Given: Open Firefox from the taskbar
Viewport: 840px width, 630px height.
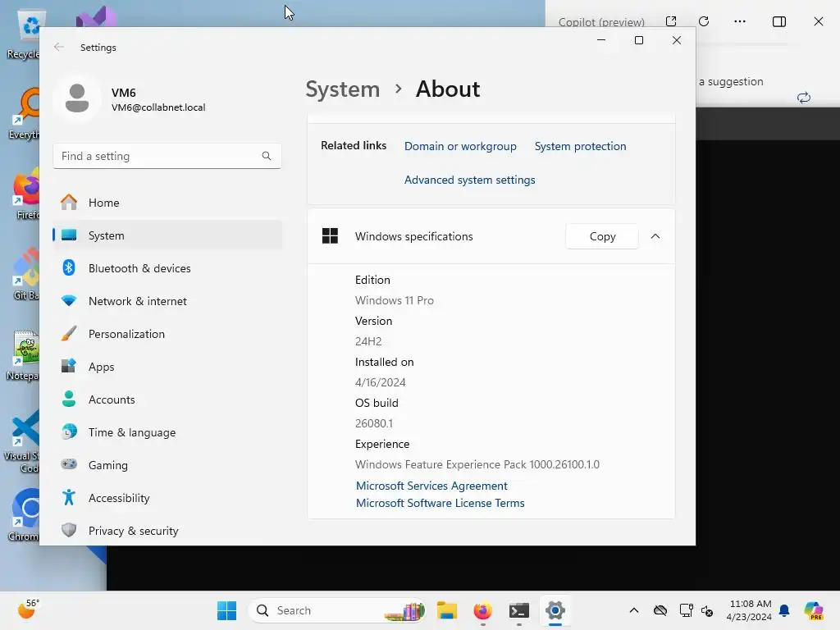Looking at the screenshot, I should 482,610.
